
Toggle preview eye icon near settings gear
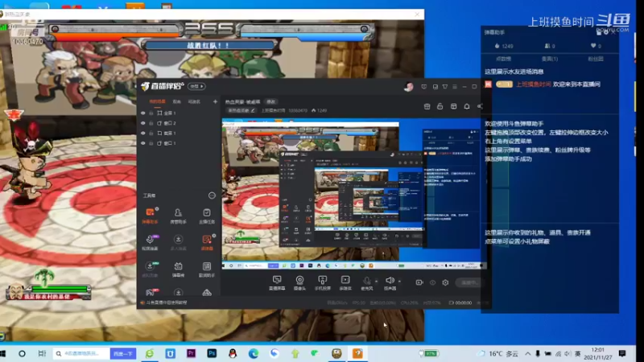[x=432, y=282]
